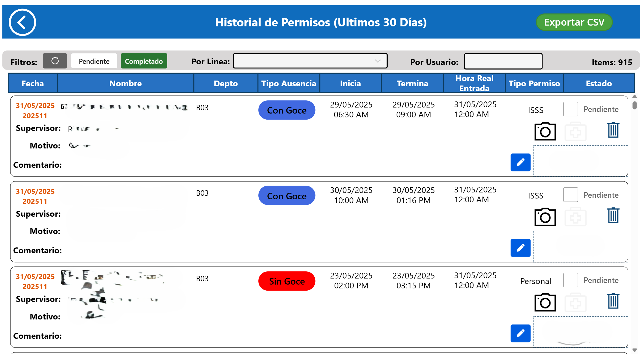Select the Pendiente filter tab
Viewport: 641px width, 364px height.
[x=94, y=61]
